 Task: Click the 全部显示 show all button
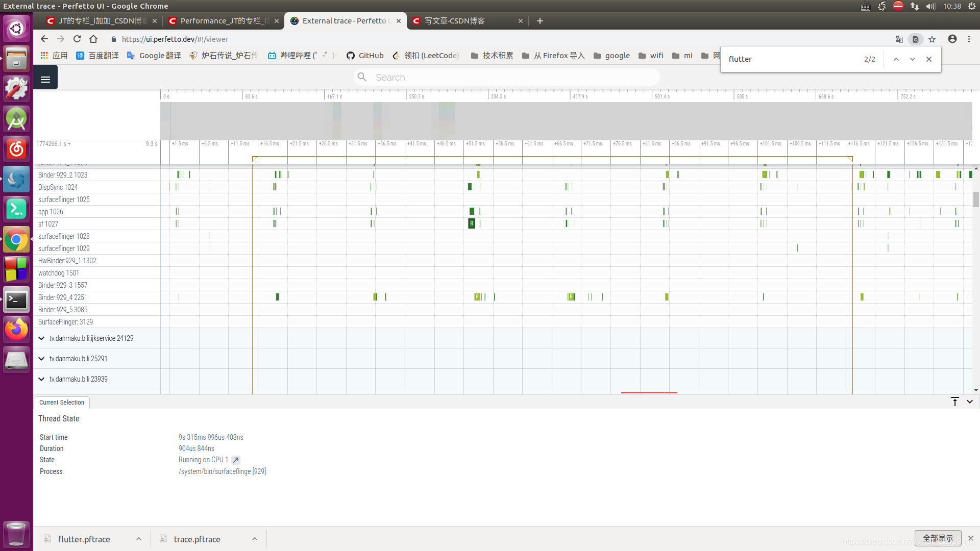tap(938, 538)
